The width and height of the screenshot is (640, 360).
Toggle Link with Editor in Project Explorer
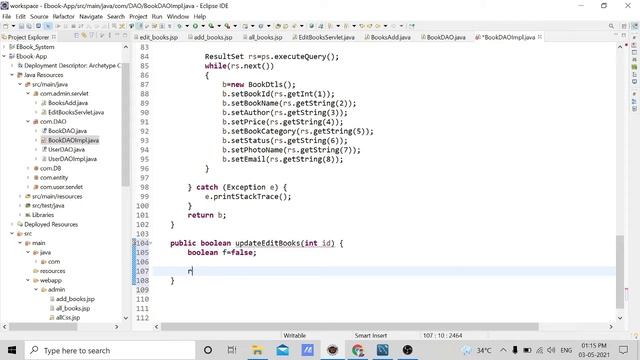tap(84, 37)
